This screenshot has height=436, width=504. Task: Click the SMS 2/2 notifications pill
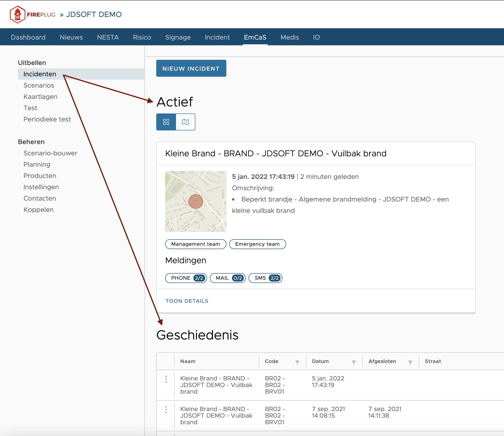point(265,278)
